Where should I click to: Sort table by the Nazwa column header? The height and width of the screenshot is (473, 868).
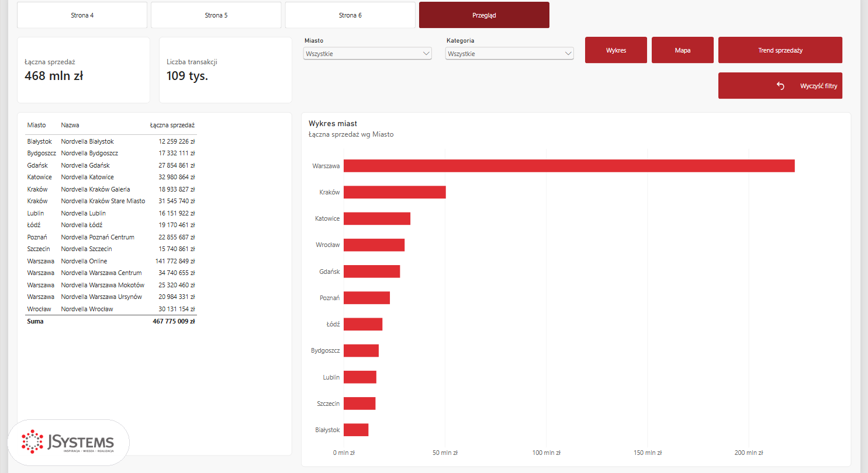tap(70, 125)
